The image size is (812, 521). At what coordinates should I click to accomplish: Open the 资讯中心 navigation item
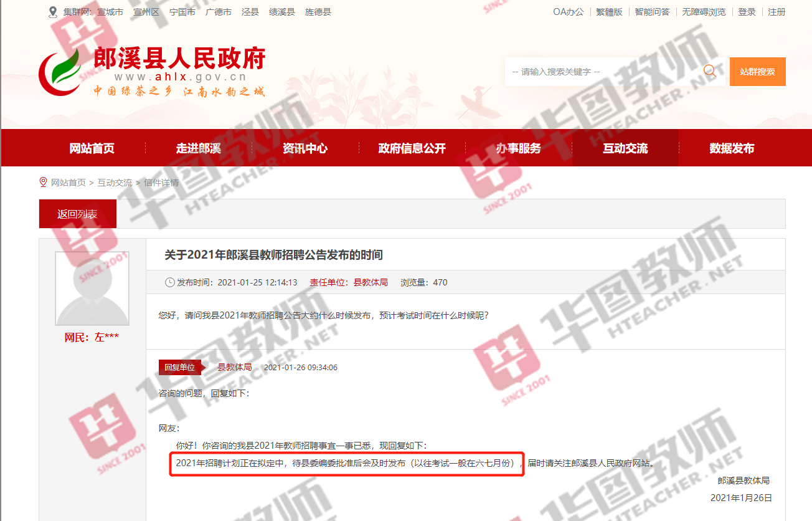(x=305, y=148)
